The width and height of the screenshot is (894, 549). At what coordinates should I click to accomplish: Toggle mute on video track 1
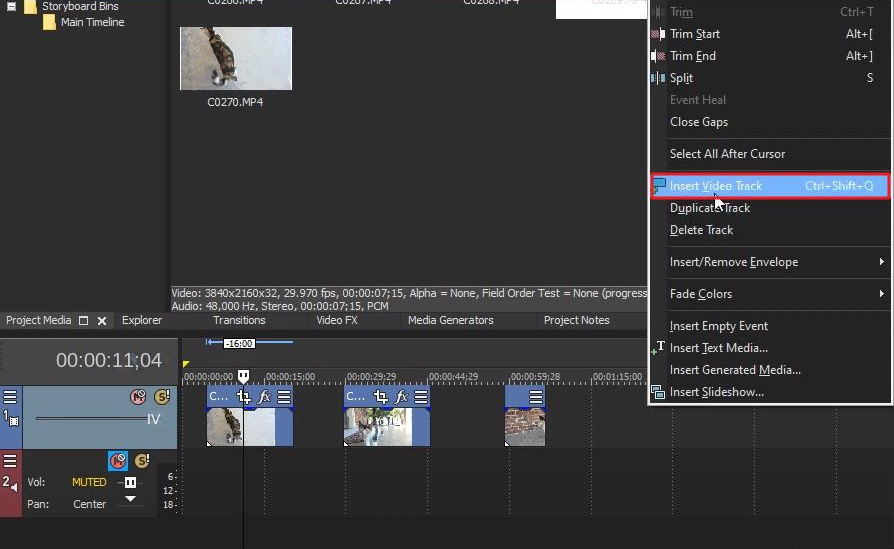(x=138, y=397)
